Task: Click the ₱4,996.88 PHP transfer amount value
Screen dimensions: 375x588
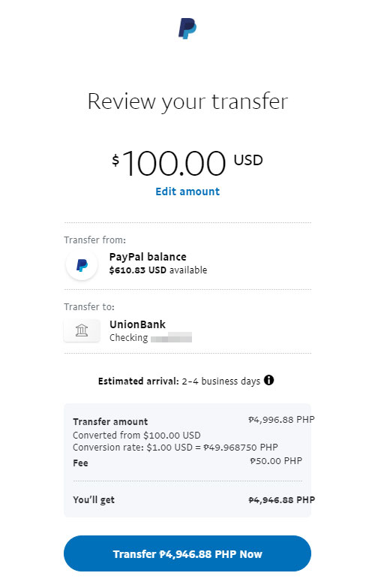Action: [282, 420]
